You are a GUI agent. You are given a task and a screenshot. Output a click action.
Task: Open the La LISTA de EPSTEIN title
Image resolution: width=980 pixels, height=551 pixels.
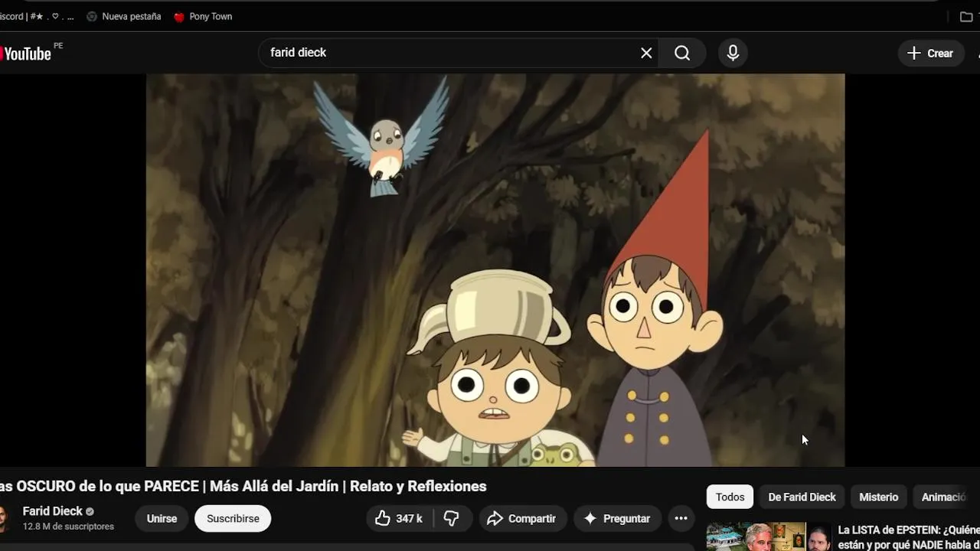[909, 536]
